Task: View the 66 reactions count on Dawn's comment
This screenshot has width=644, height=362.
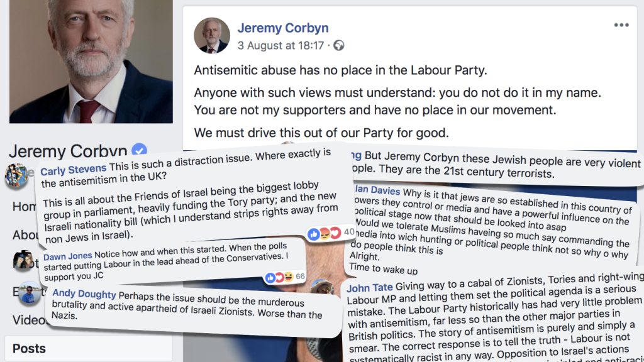Action: [300, 277]
